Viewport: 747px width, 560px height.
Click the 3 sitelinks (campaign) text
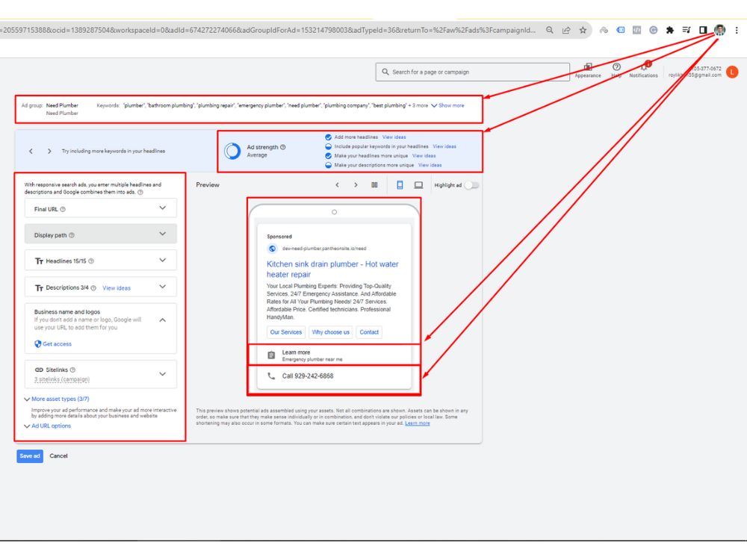click(x=62, y=379)
